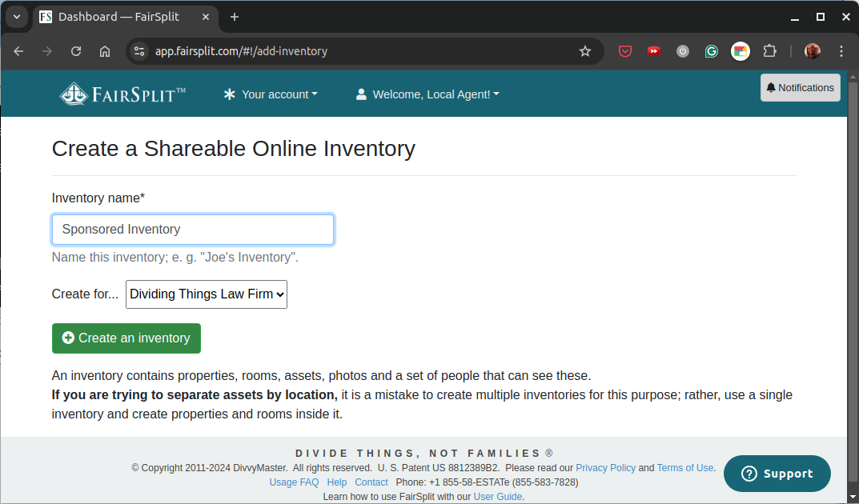Click the gray power extension icon

pos(683,51)
